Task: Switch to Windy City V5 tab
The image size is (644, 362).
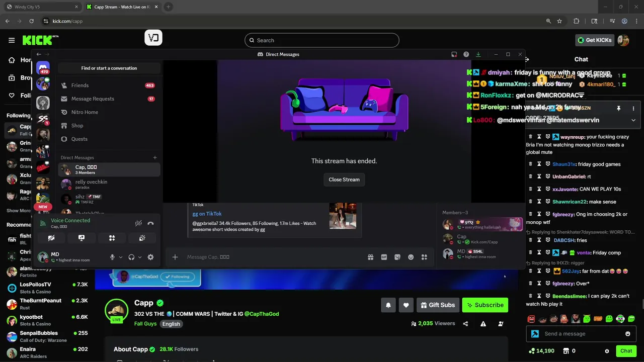Action: pyautogui.click(x=41, y=7)
